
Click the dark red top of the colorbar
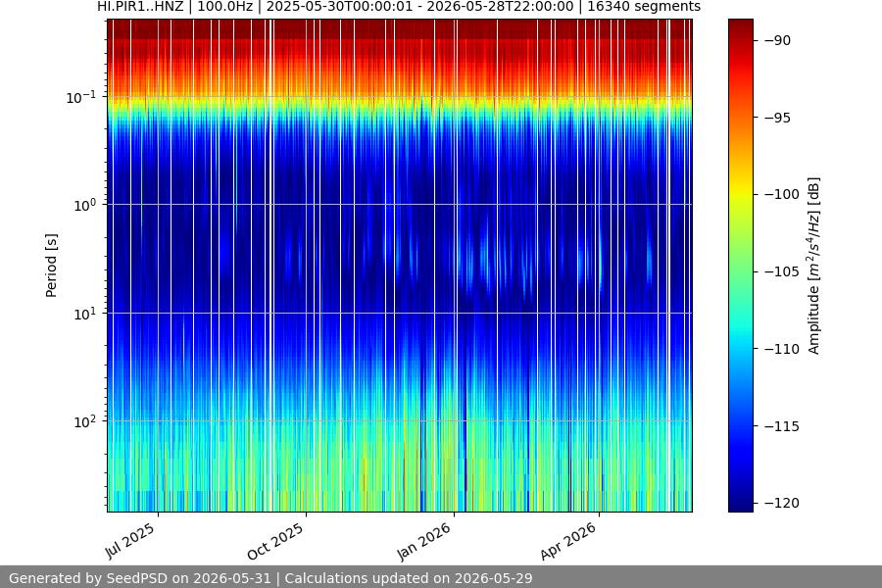pos(740,27)
